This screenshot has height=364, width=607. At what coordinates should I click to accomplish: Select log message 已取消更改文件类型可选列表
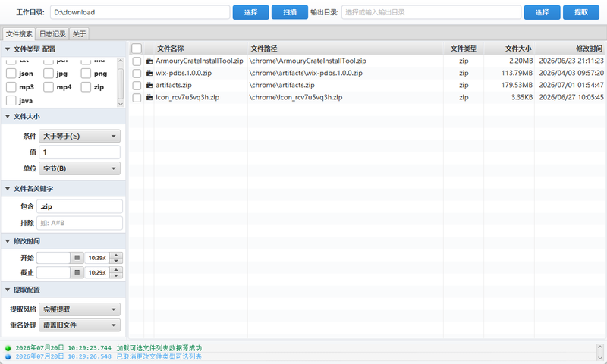pos(159,356)
